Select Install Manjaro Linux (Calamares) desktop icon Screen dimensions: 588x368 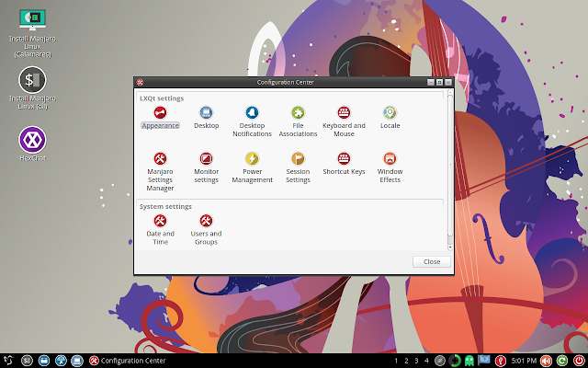point(33,34)
